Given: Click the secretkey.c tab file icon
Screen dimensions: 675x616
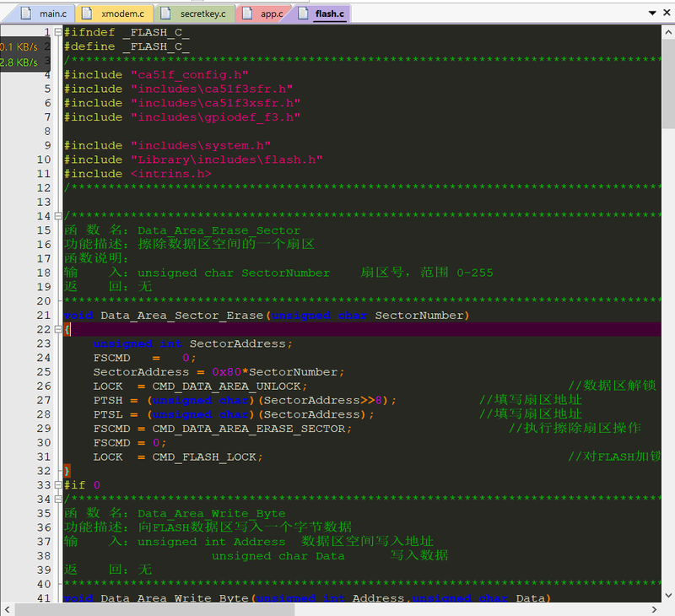Looking at the screenshot, I should 165,14.
